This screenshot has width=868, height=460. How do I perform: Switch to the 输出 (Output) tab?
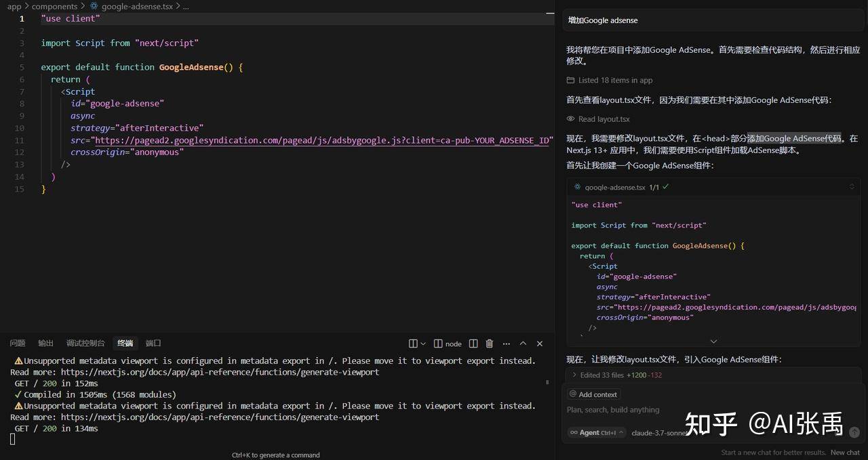coord(45,343)
